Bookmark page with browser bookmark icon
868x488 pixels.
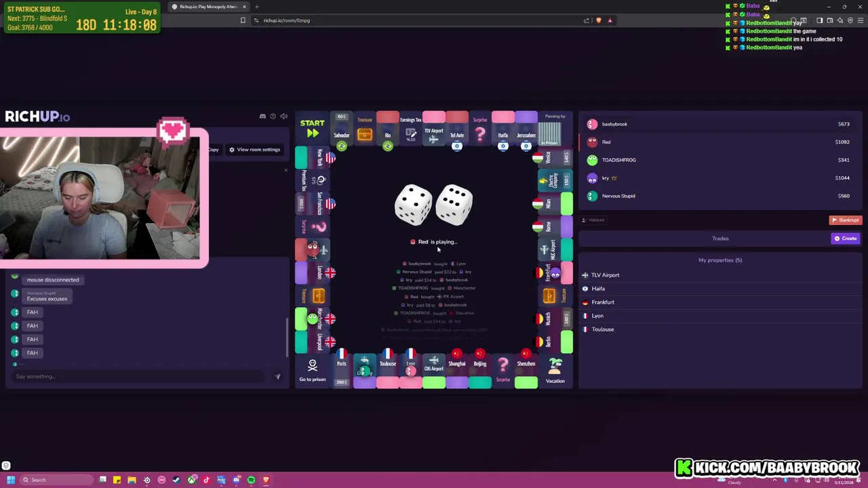[x=243, y=20]
